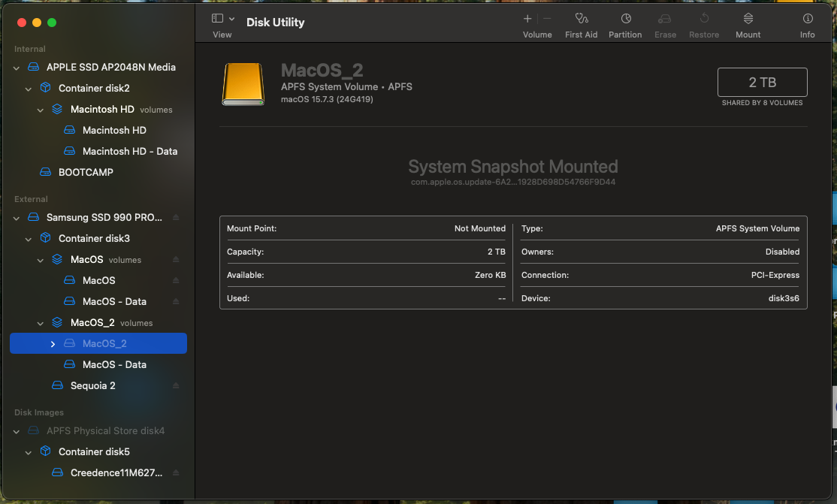Add a new volume with the plus icon

tap(527, 18)
